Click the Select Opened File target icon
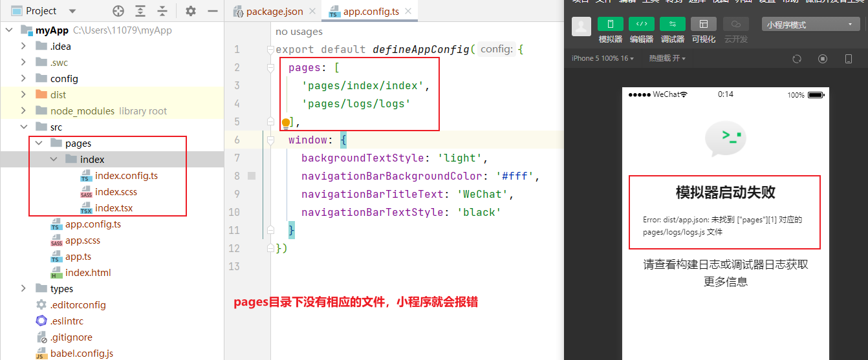Image resolution: width=868 pixels, height=360 pixels. [118, 11]
